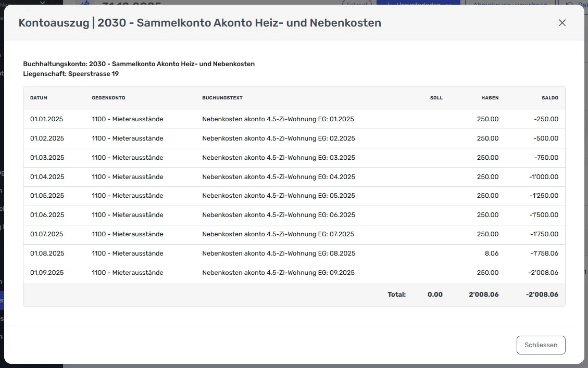Click booking text ending EG: 02.2025

tap(278, 138)
